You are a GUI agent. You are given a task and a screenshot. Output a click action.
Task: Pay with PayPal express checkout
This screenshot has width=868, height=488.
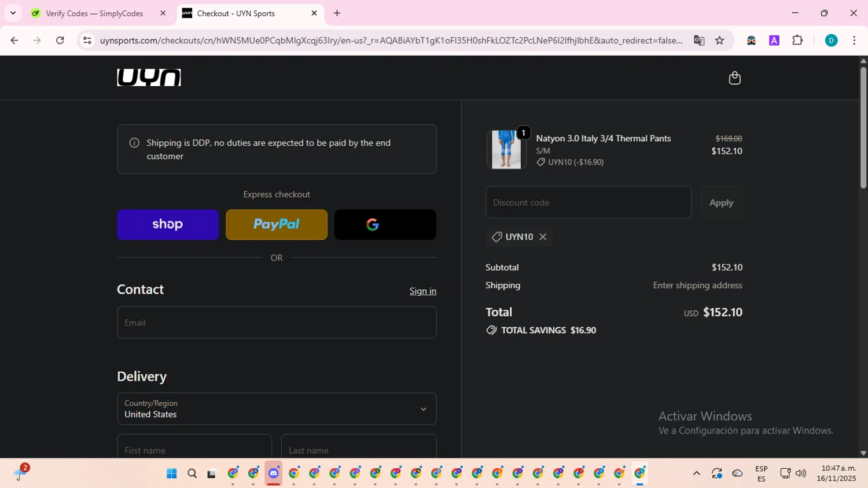click(x=277, y=225)
